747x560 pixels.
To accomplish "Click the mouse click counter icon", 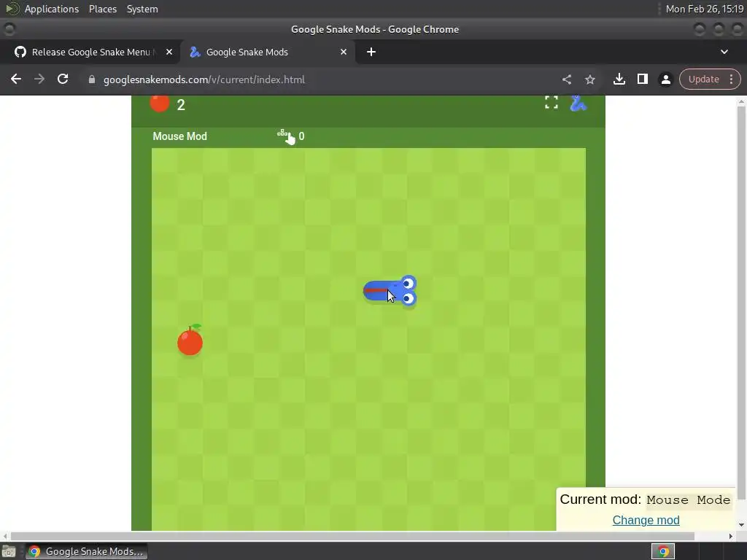I will click(x=286, y=136).
